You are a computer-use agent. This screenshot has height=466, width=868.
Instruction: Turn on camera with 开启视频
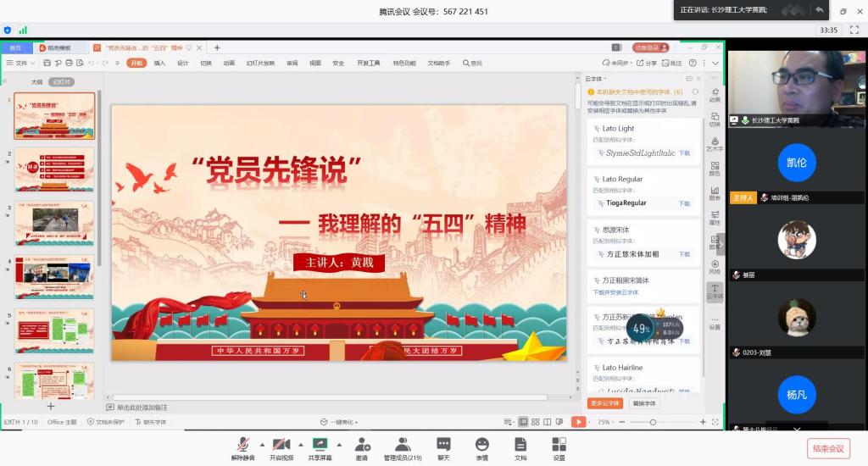pyautogui.click(x=281, y=444)
